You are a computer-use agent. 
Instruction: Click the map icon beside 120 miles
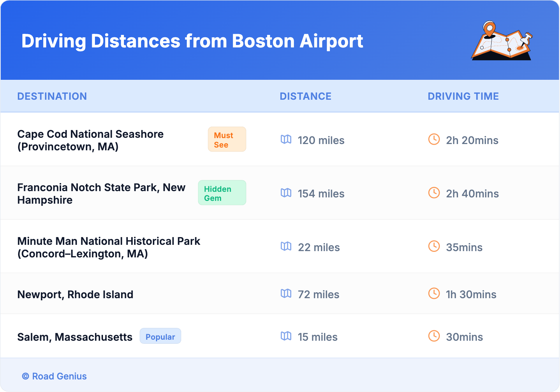286,140
